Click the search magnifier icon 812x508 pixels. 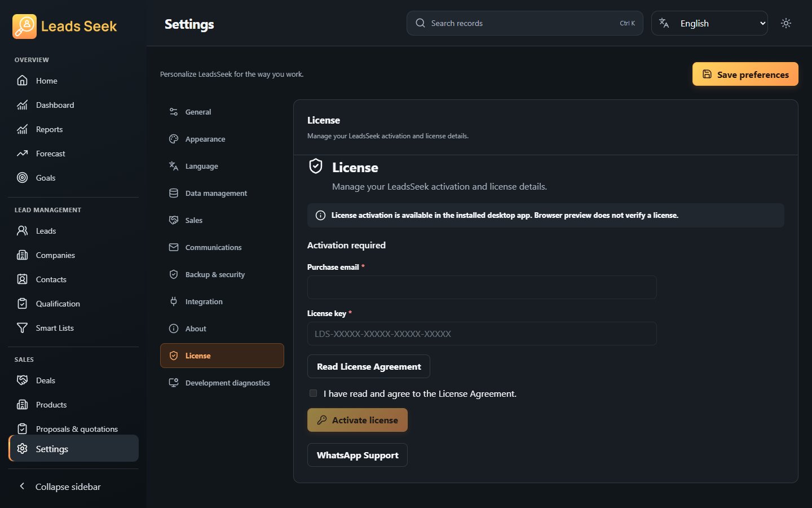[x=420, y=23]
